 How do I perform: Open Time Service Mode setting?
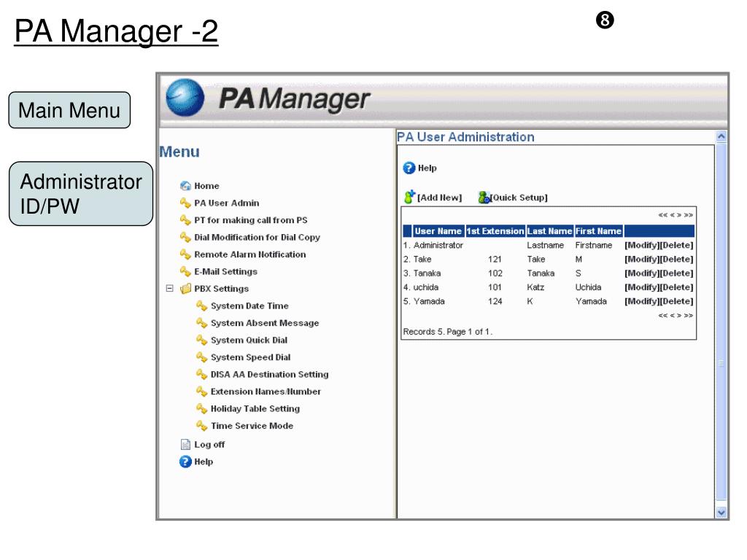point(252,426)
